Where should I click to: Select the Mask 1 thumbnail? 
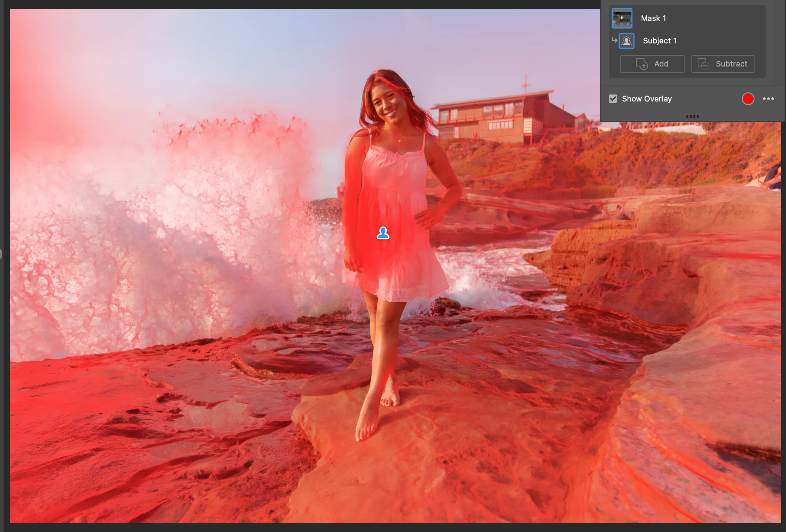(622, 18)
